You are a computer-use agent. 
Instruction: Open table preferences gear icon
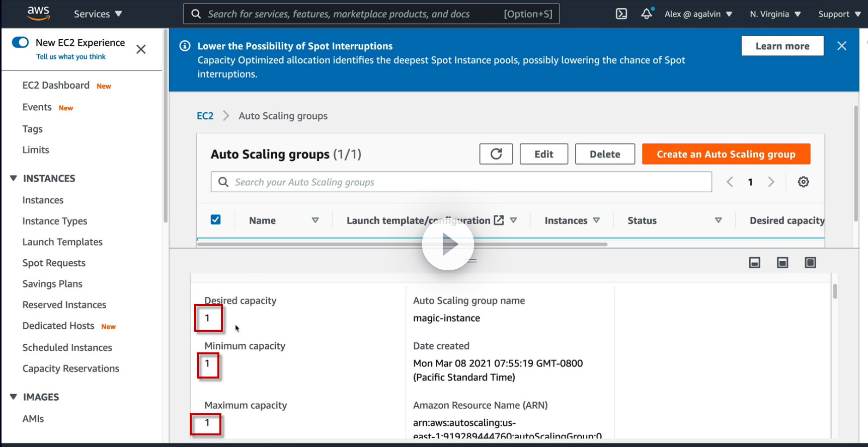coord(803,182)
